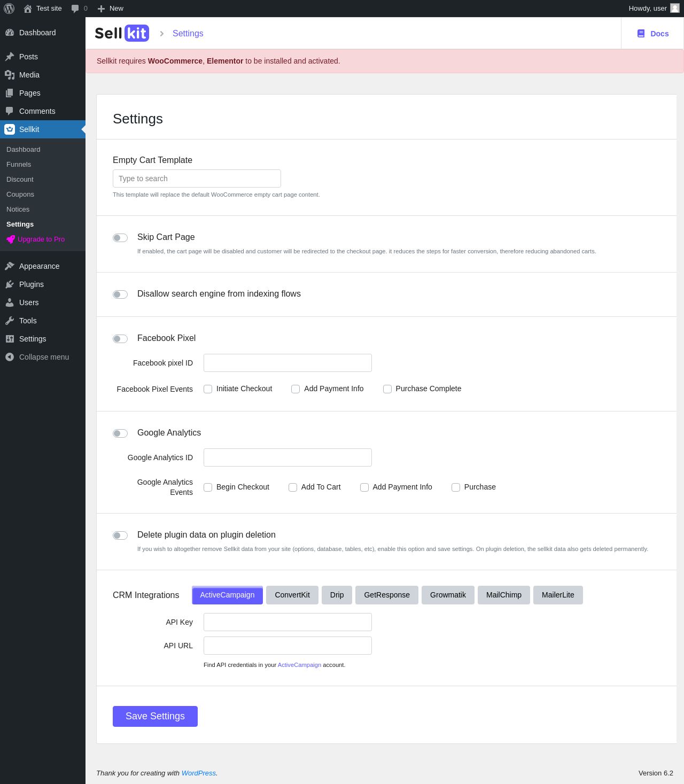684x784 pixels.
Task: Toggle Disallow search engine indexing switch
Action: coord(120,294)
